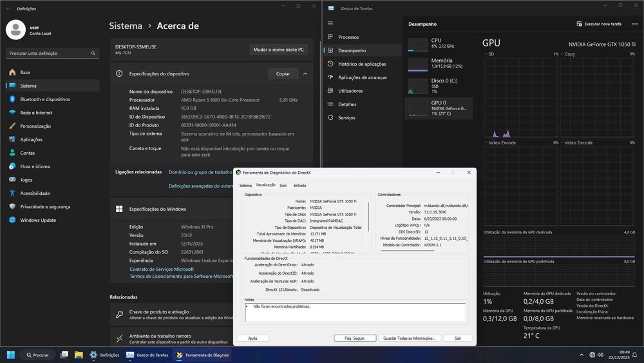
Task: Click Guardar Todas as Informações button
Action: (409, 338)
